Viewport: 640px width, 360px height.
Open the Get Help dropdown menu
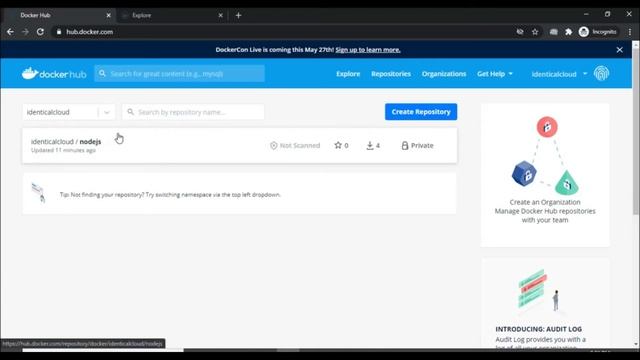495,74
